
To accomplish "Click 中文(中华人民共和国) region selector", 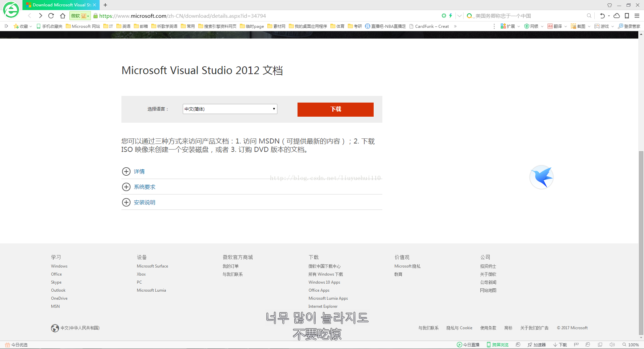I will click(x=75, y=328).
